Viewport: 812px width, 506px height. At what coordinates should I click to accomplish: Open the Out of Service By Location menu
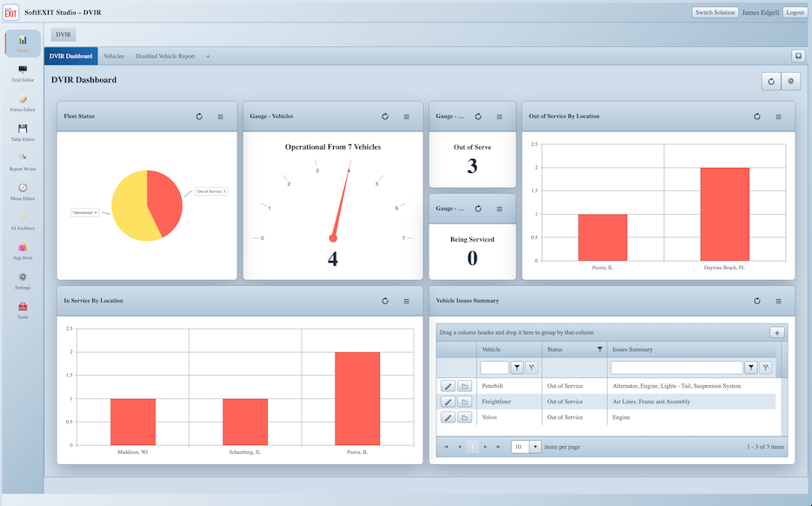click(x=778, y=117)
